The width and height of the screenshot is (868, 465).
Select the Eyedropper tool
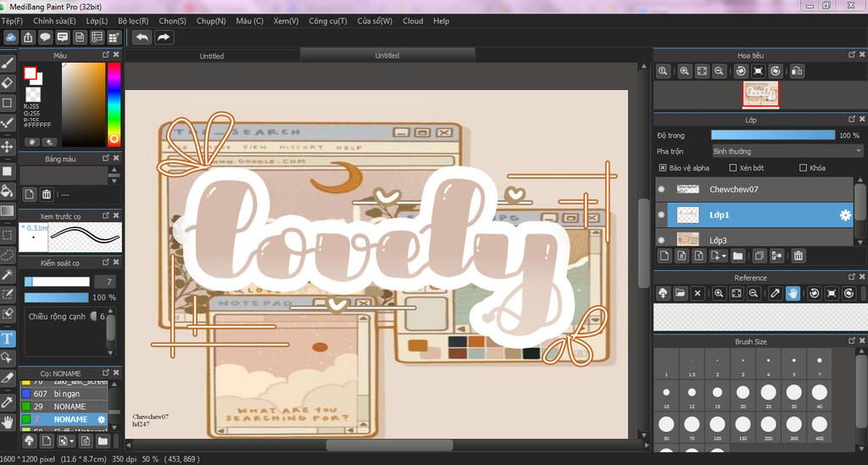tap(7, 402)
